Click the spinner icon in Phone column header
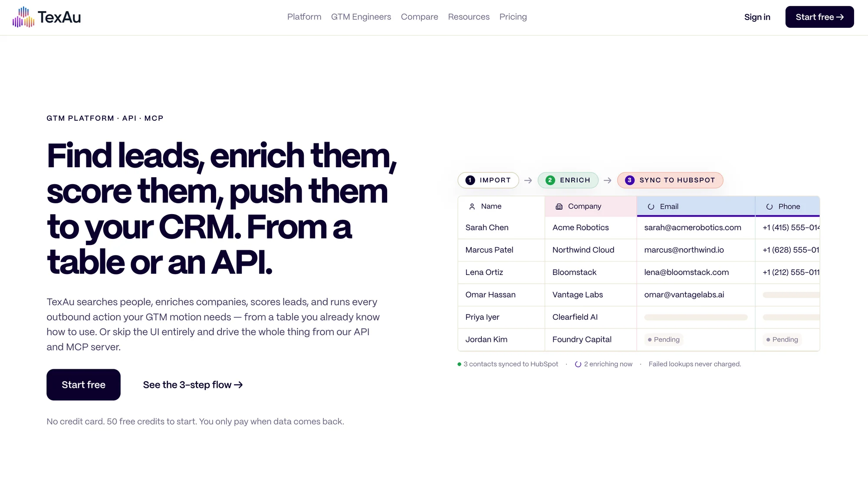 [769, 207]
